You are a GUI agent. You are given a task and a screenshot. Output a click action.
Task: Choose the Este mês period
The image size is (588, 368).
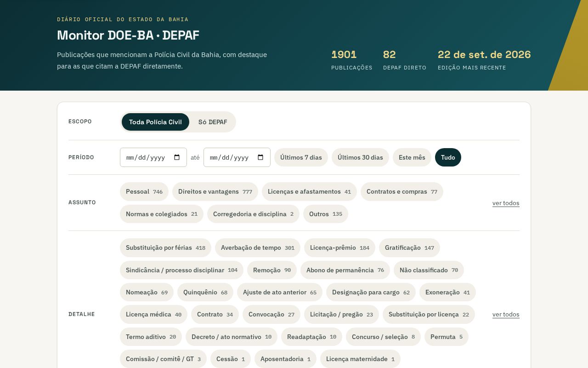[x=412, y=157]
